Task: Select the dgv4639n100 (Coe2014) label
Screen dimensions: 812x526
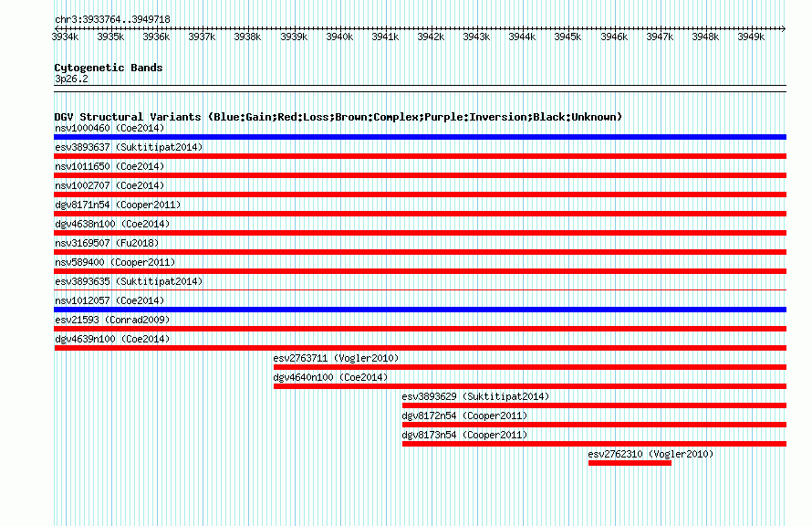Action: (112, 339)
